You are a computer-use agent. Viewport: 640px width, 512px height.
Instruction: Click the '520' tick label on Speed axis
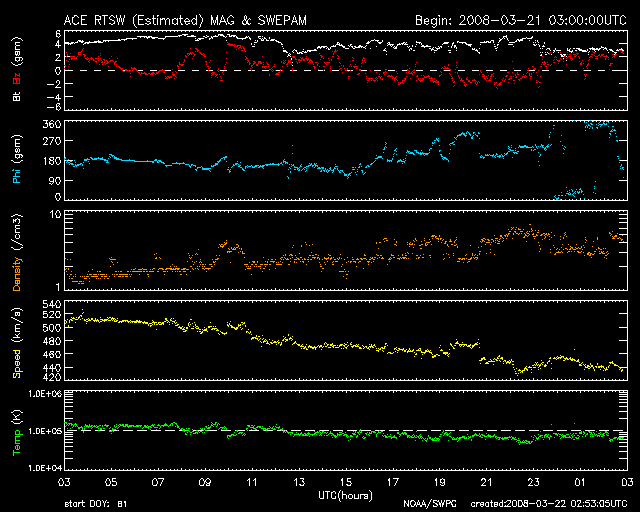(52, 314)
